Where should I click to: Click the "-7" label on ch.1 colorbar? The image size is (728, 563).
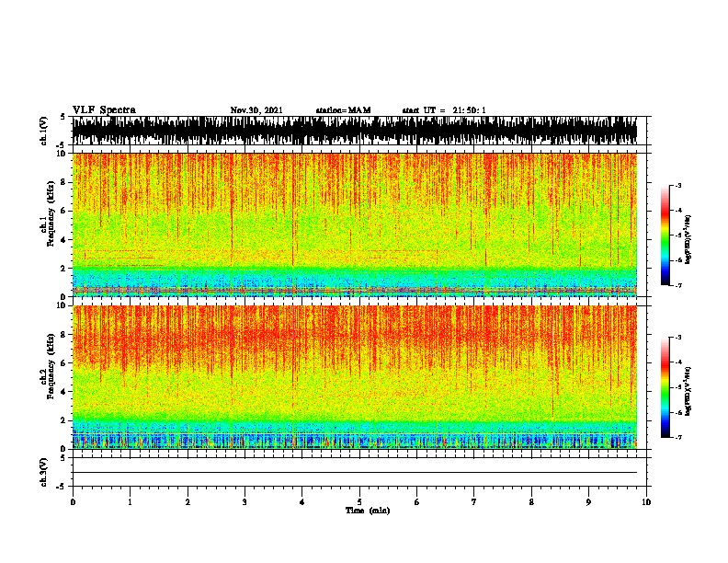(677, 285)
